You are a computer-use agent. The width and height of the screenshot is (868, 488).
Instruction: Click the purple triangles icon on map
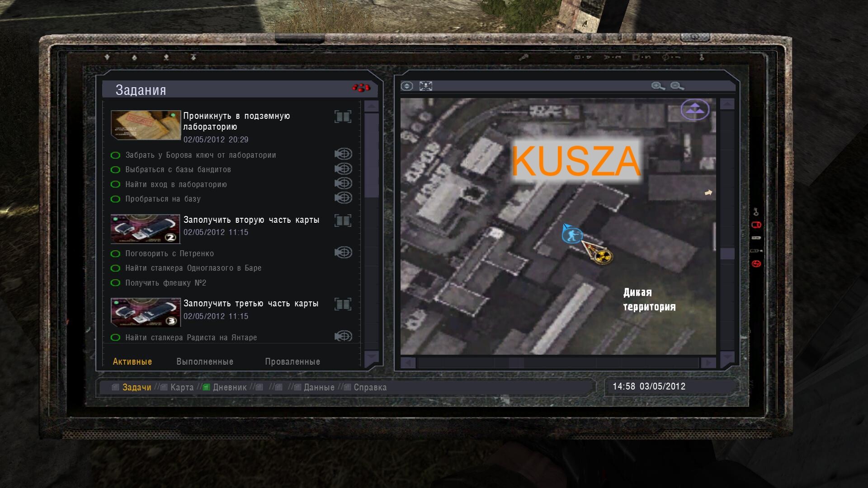coord(695,109)
